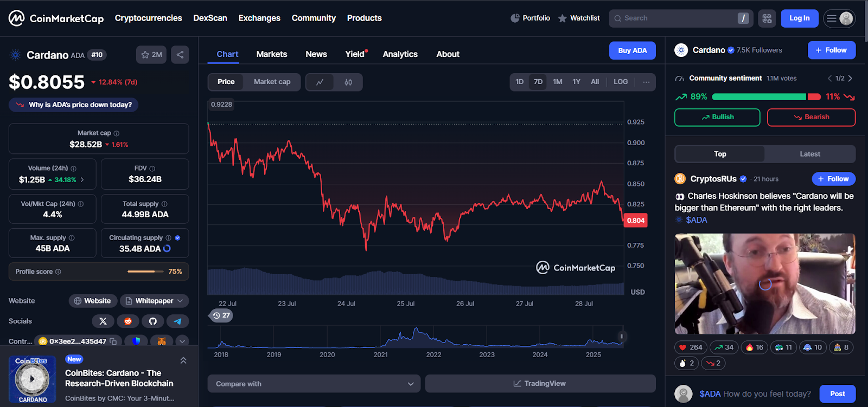Open Cardano's X (Twitter) social link
868x407 pixels.
103,321
